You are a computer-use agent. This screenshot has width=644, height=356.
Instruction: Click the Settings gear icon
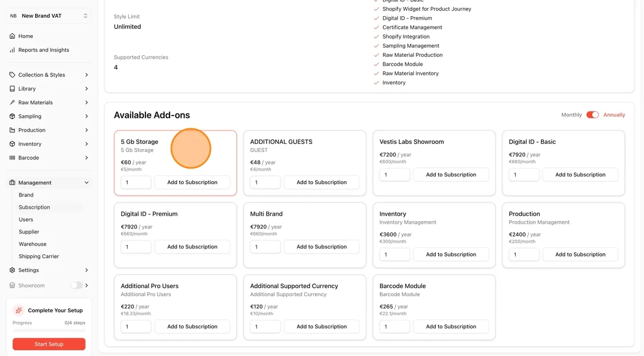tap(12, 270)
